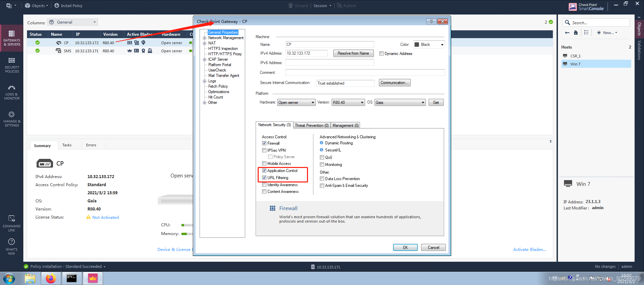644x285 pixels.
Task: Open the New... object dropdown
Action: 607,33
